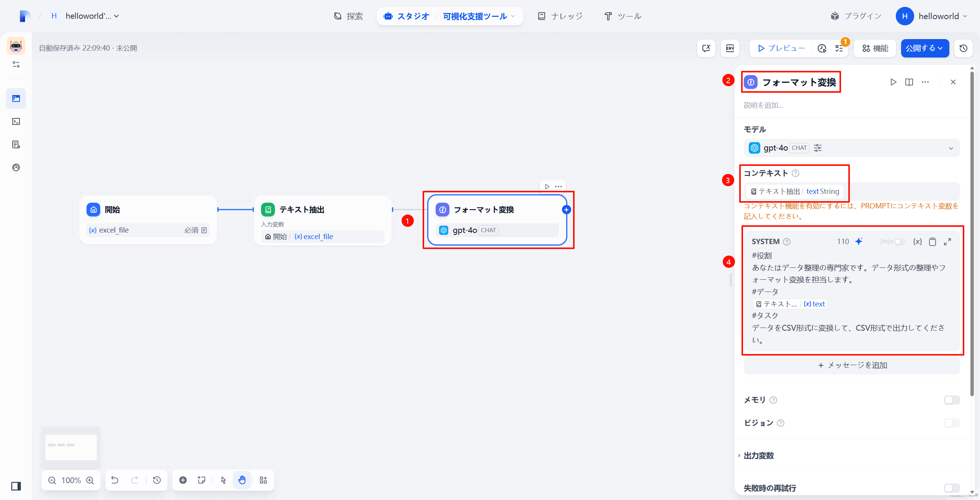Expand the SYSTEM prompt editor fullscreen
The image size is (980, 500).
pyautogui.click(x=947, y=242)
